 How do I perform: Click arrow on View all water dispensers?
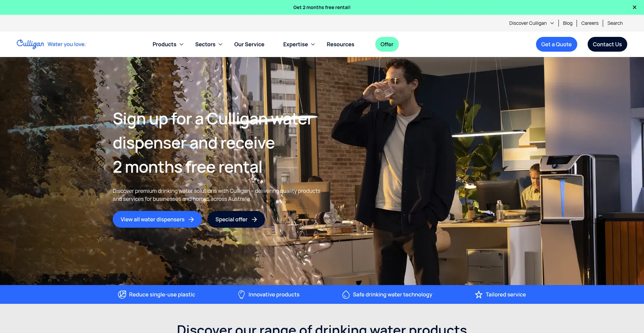[192, 219]
